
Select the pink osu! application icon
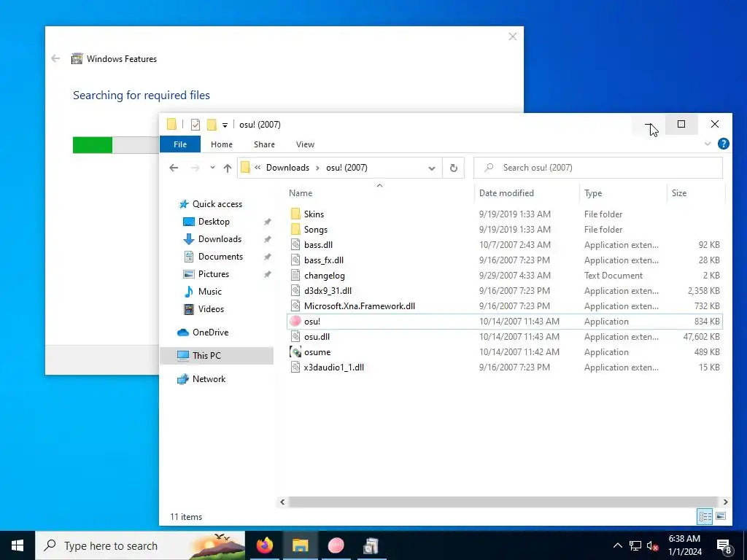tap(295, 322)
